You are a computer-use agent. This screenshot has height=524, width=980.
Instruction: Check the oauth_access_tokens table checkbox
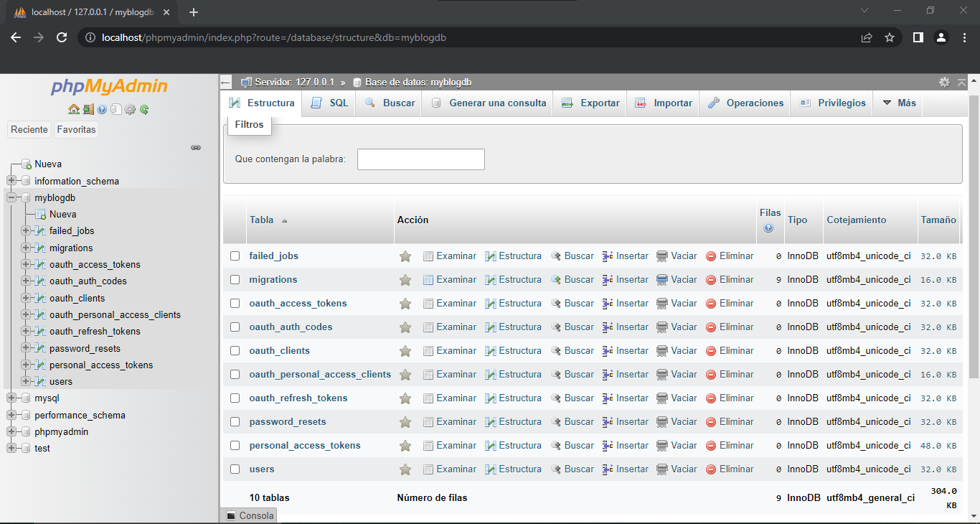click(x=235, y=304)
